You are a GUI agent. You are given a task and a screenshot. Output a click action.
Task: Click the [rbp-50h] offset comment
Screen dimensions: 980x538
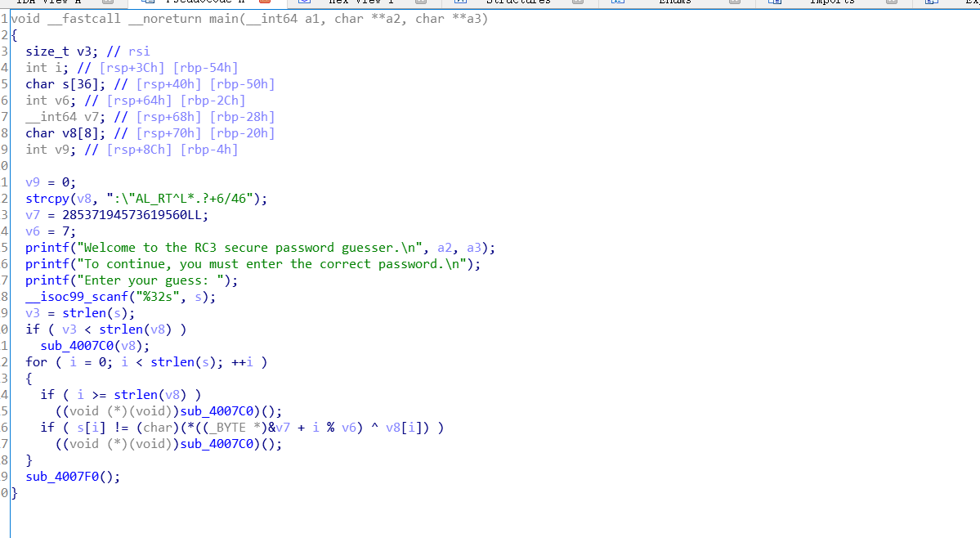click(242, 83)
